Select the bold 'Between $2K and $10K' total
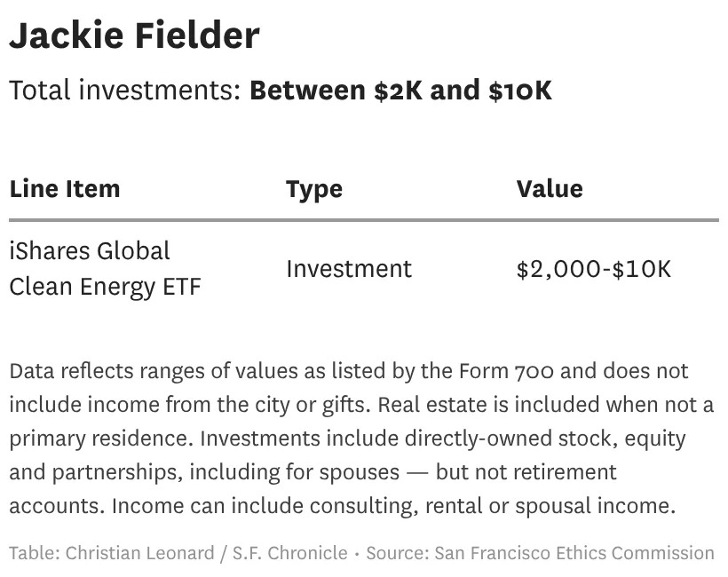 (400, 91)
